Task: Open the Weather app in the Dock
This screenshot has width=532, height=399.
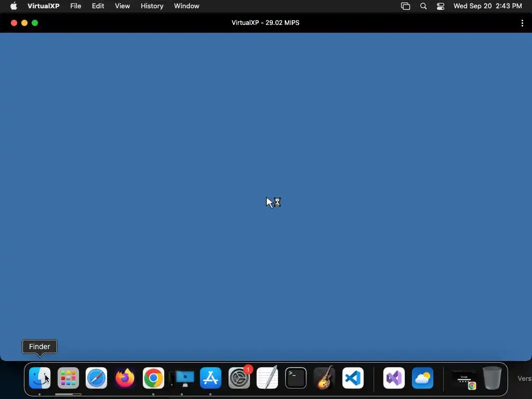Action: coord(422,378)
